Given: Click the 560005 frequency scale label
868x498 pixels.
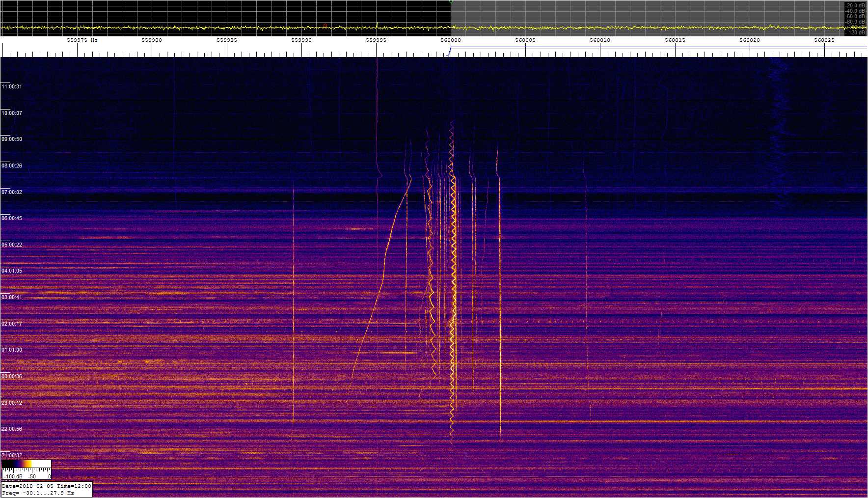Looking at the screenshot, I should coord(525,40).
